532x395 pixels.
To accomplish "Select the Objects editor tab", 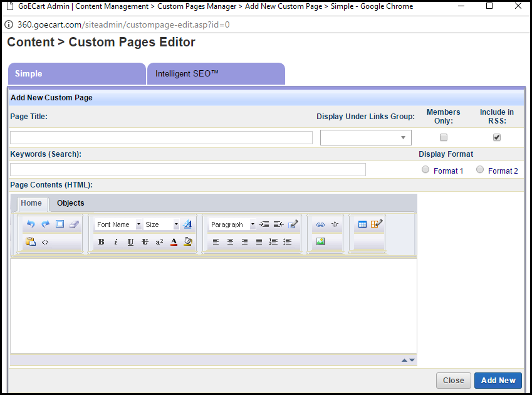I will [x=71, y=203].
